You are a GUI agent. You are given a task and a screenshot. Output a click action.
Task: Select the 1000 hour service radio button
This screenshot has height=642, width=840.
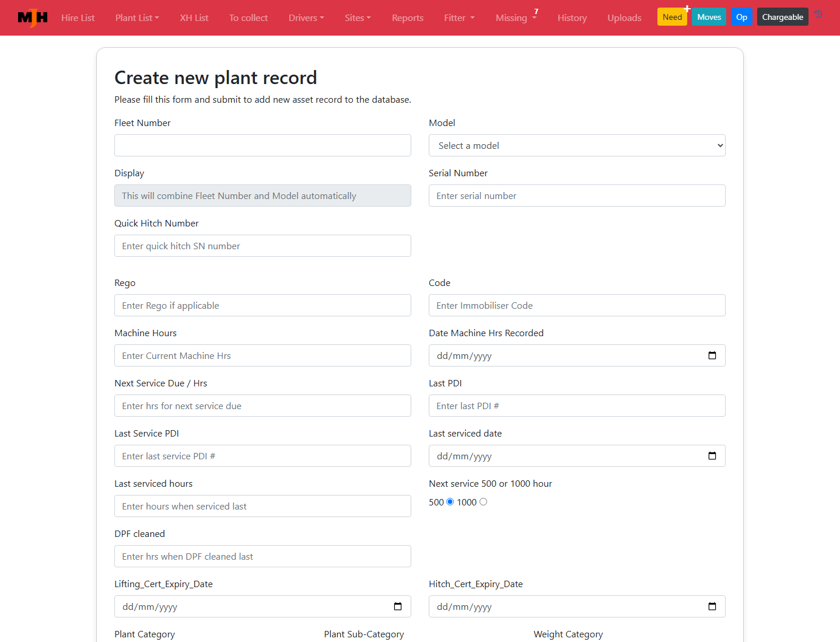pos(483,502)
